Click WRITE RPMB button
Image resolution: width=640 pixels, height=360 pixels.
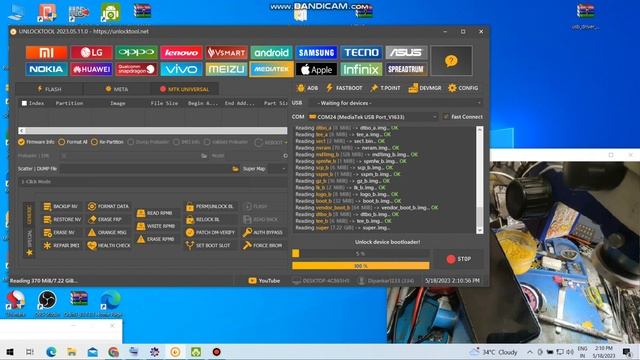pos(156,226)
